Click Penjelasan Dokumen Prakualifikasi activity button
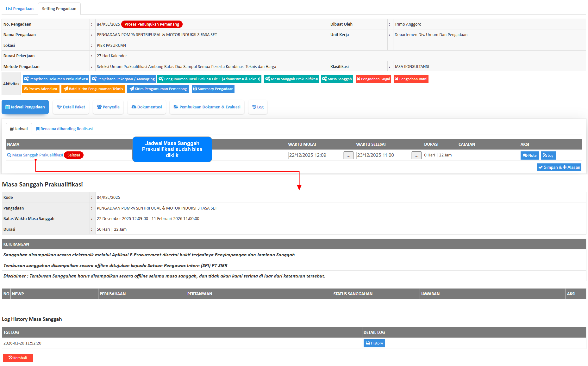Image resolution: width=588 pixels, height=366 pixels. pyautogui.click(x=56, y=79)
